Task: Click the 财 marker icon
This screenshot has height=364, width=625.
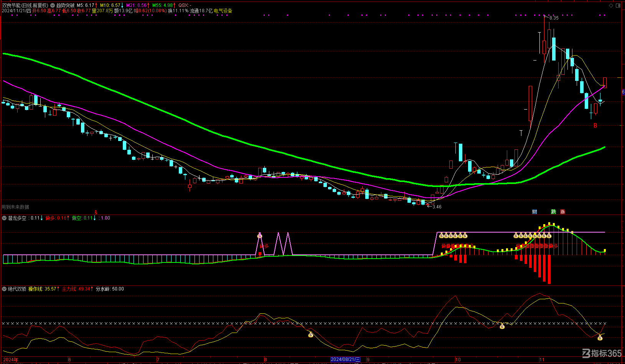Action: [x=535, y=212]
